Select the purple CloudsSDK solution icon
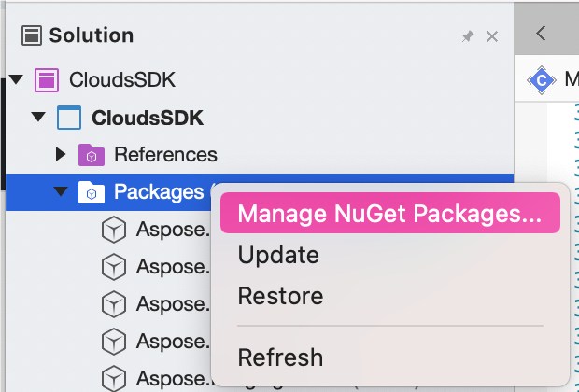The height and width of the screenshot is (392, 579). (47, 79)
